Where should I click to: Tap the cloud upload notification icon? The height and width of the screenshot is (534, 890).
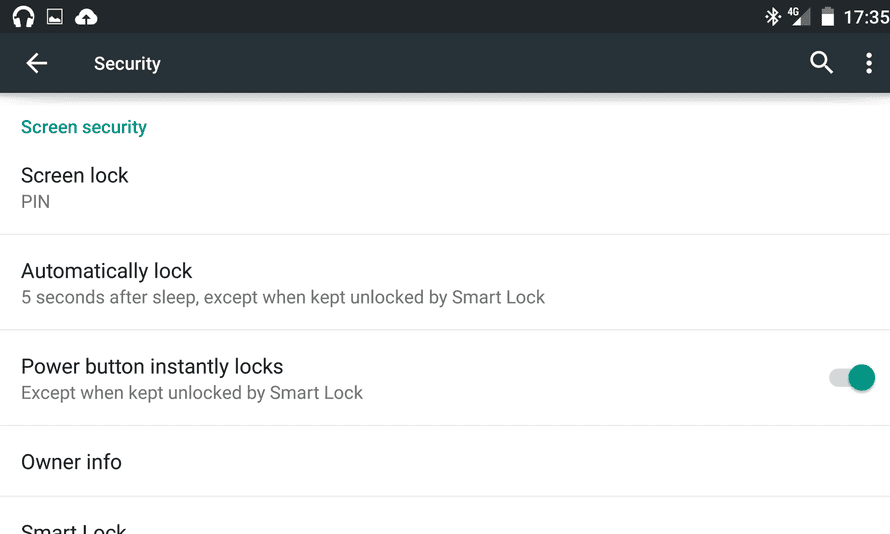click(87, 16)
